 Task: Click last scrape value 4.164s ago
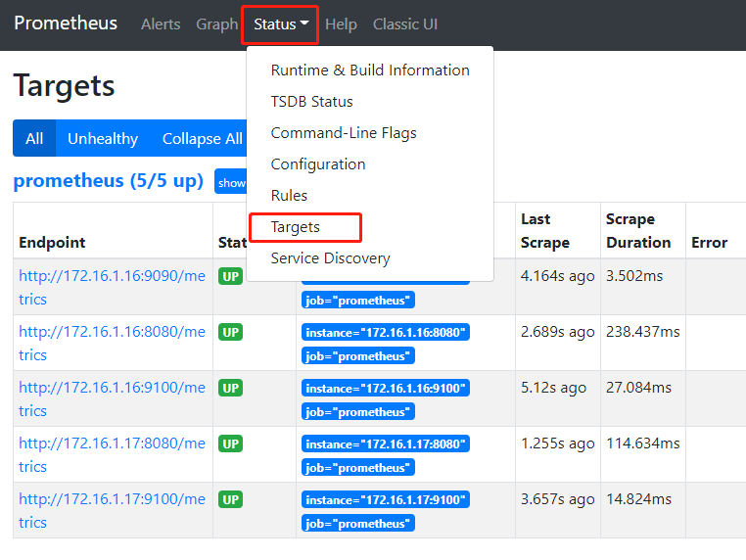[558, 276]
